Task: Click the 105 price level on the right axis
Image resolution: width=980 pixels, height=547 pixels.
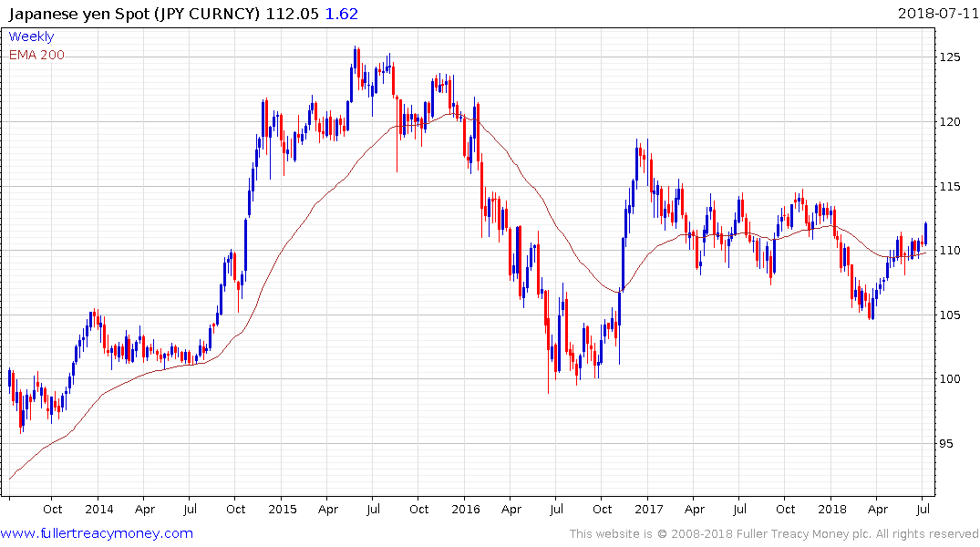Action: (950, 315)
